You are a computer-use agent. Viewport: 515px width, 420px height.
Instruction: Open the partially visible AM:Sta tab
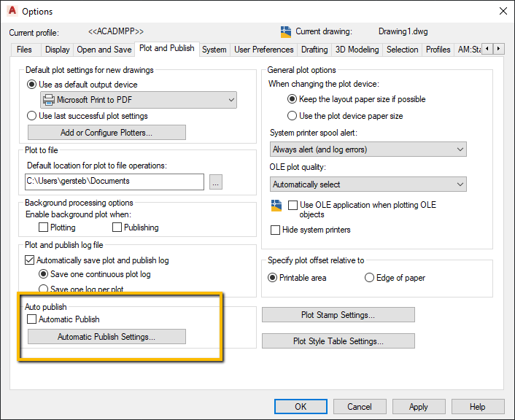(468, 50)
